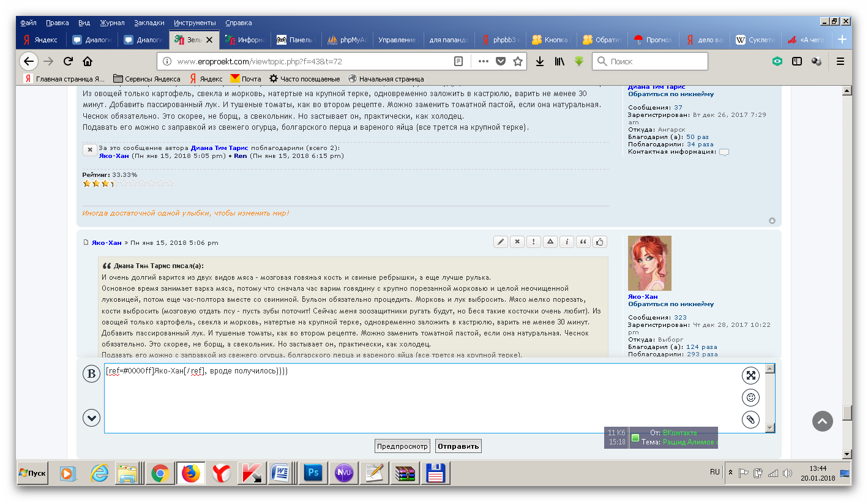
Task: Open the Правка menu
Action: [x=58, y=23]
